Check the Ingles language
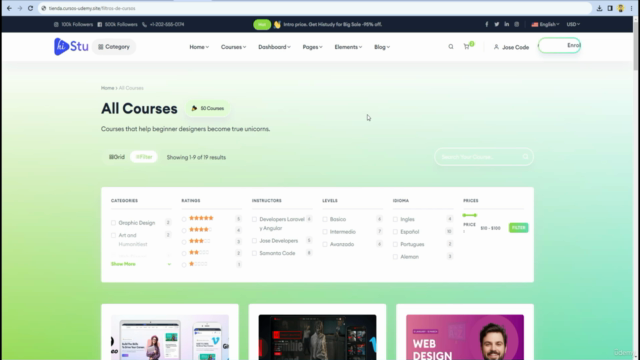640x360 pixels. click(x=395, y=220)
